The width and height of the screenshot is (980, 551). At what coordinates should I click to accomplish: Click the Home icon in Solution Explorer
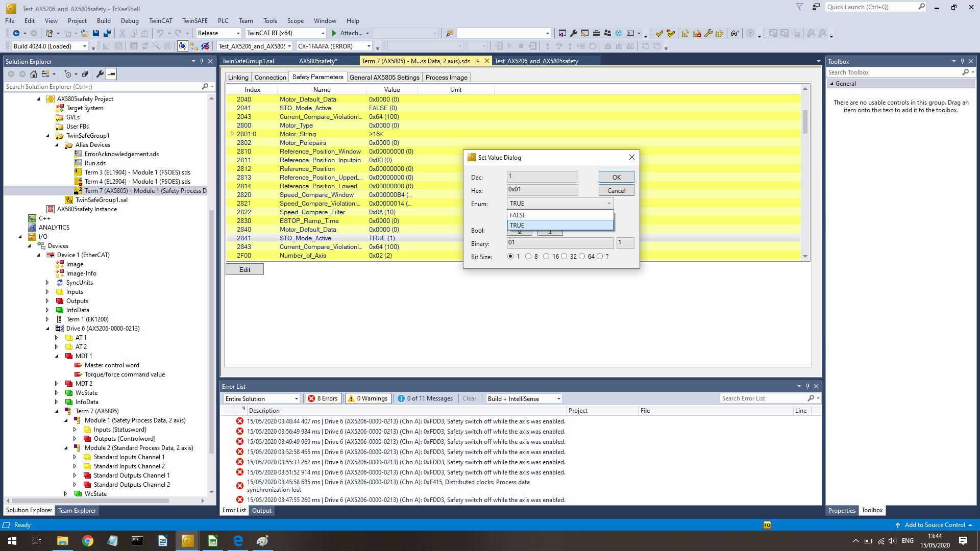coord(34,74)
